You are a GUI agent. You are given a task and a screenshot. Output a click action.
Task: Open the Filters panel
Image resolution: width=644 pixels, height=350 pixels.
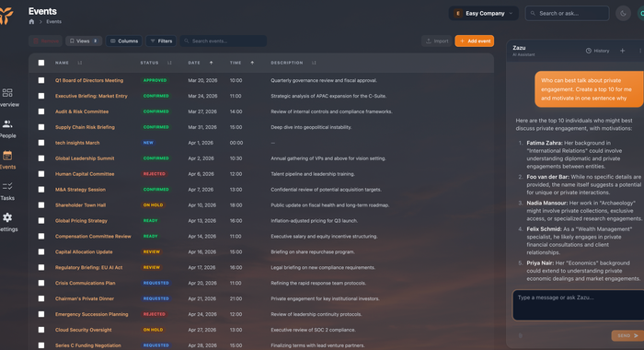[x=161, y=41]
